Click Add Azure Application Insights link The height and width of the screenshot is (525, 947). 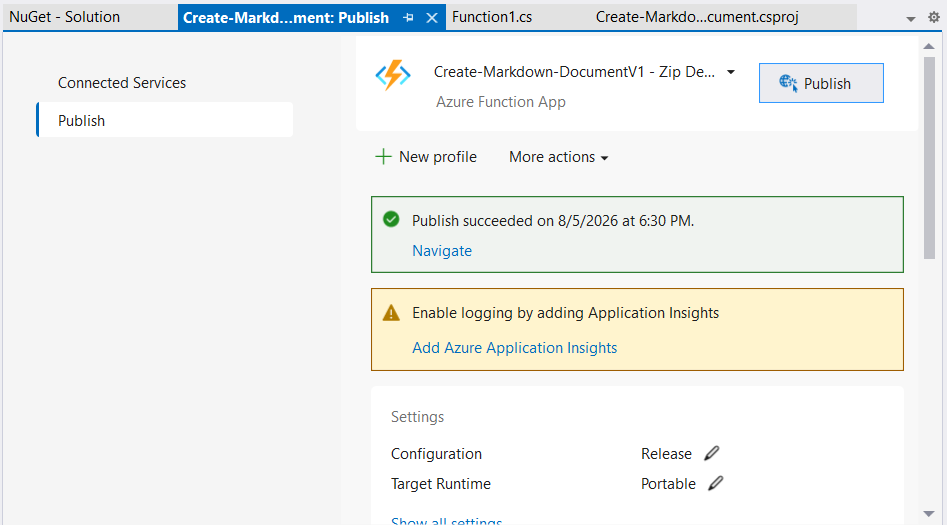point(515,348)
